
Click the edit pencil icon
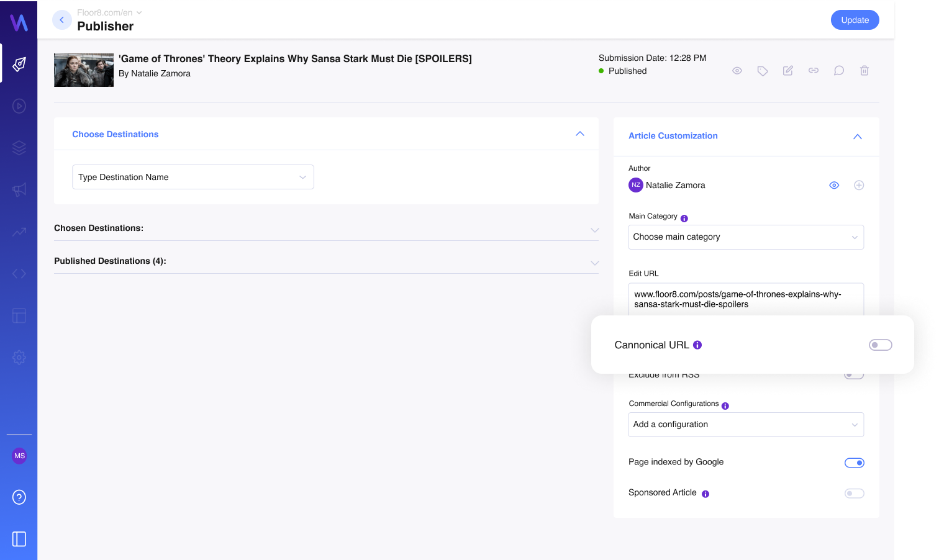[788, 71]
